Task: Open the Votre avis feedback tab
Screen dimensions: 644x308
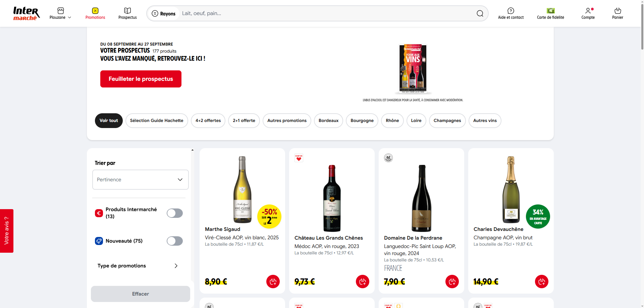Action: (7, 231)
